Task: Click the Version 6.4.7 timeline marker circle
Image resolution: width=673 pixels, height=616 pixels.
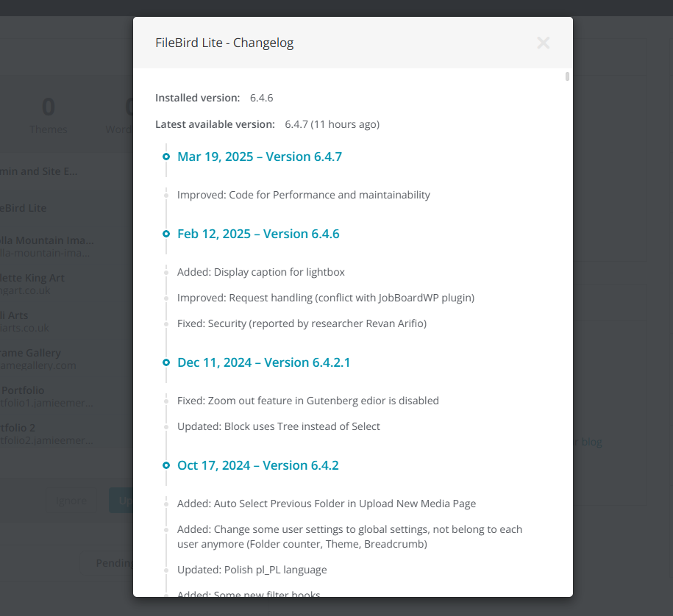Action: pyautogui.click(x=166, y=157)
